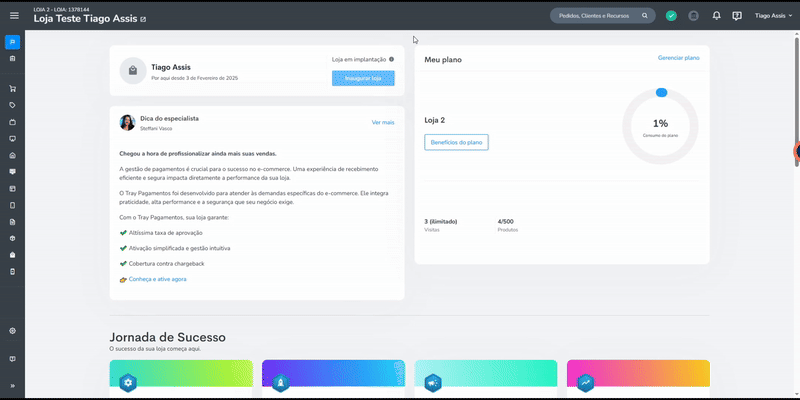Open the settings gear sidebar icon
Screen dimensions: 800x400
(13, 331)
